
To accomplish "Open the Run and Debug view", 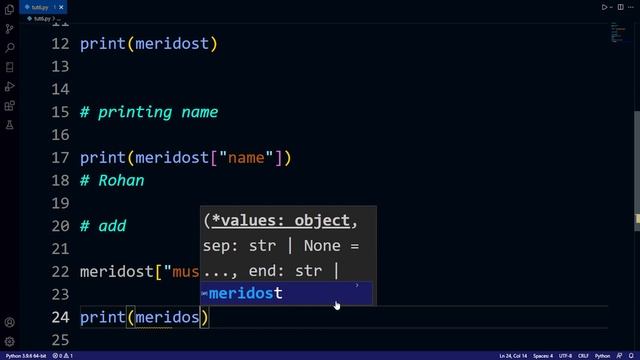I will click(x=9, y=87).
